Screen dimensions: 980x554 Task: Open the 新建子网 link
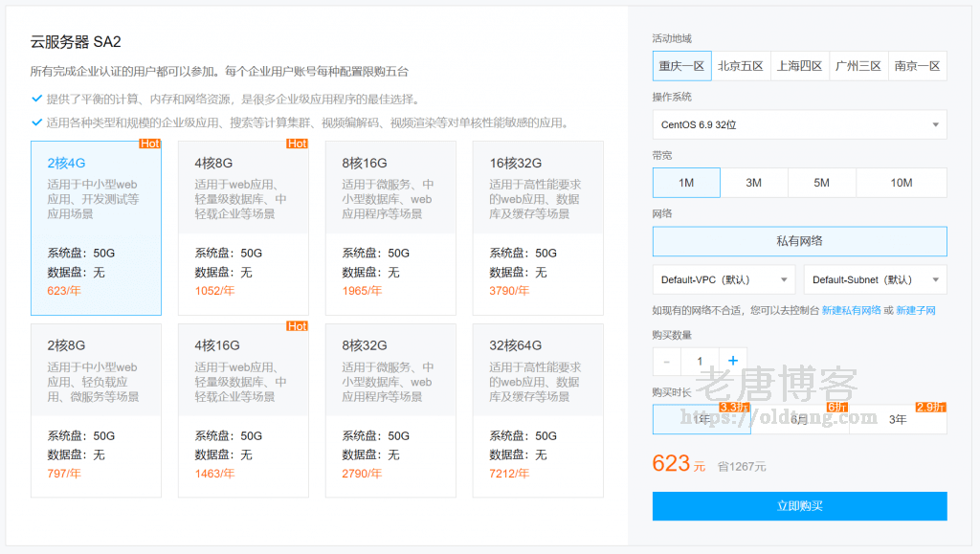[x=915, y=310]
